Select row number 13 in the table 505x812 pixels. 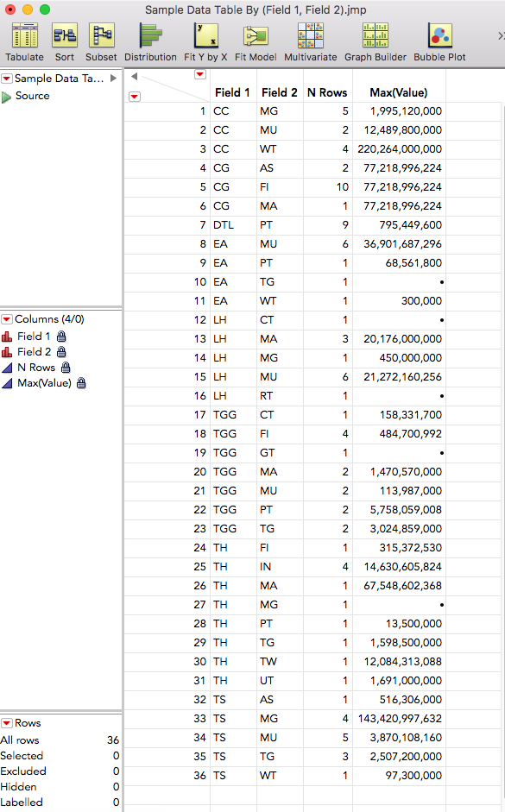tap(200, 338)
